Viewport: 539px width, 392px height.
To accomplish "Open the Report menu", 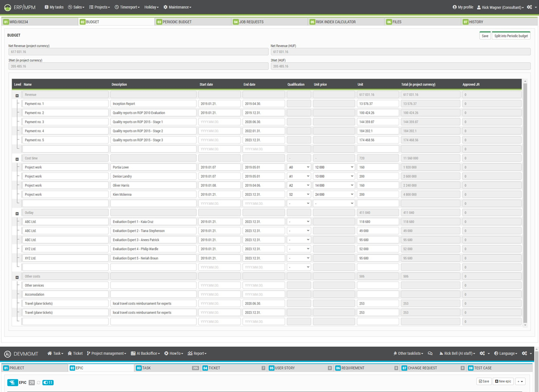I will [x=197, y=354].
